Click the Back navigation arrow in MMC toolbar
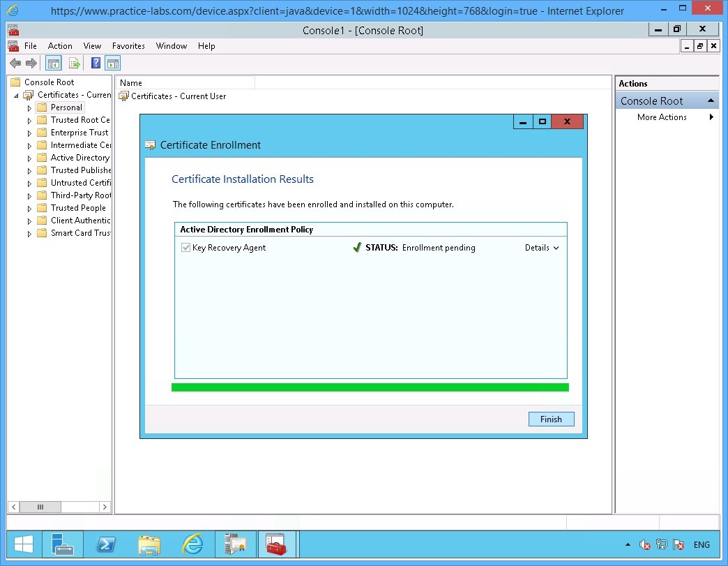The image size is (728, 566). [x=15, y=63]
